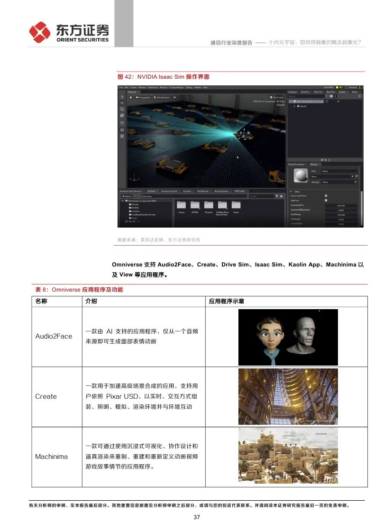Viewport: 392px width, 532px height.
Task: Toggle the LIVE SYNC switch
Action: (x=340, y=88)
